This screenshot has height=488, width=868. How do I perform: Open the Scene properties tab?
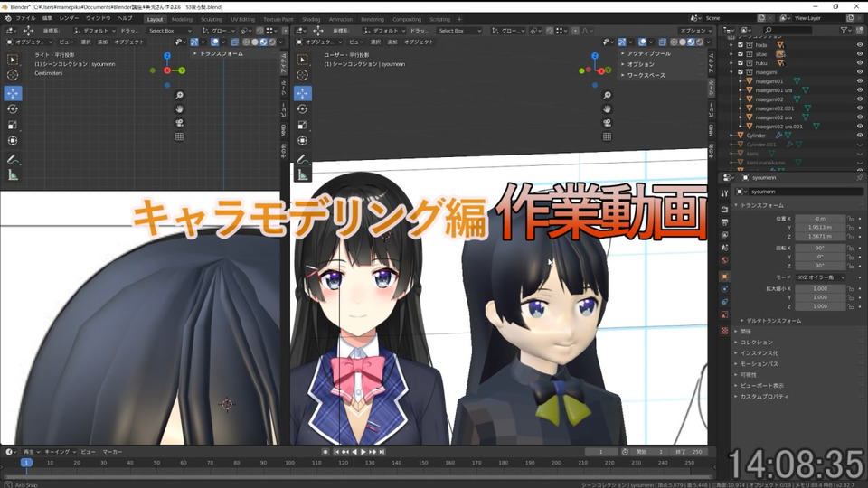coord(724,248)
